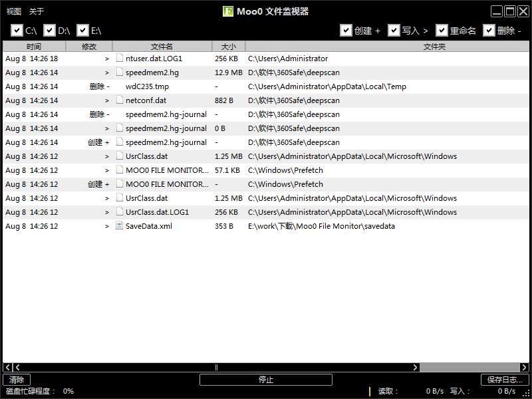Screen dimensions: 532x399
Task: Click the document icon beside netconf.dat
Action: tap(118, 100)
